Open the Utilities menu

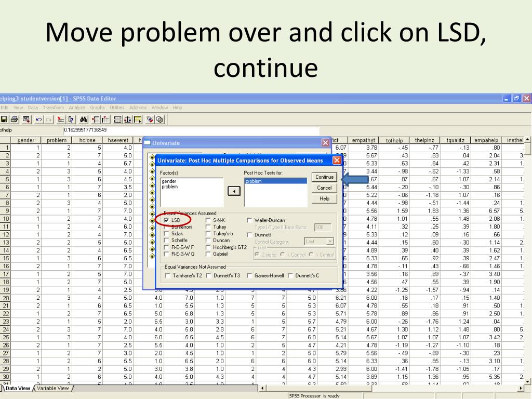click(x=117, y=108)
